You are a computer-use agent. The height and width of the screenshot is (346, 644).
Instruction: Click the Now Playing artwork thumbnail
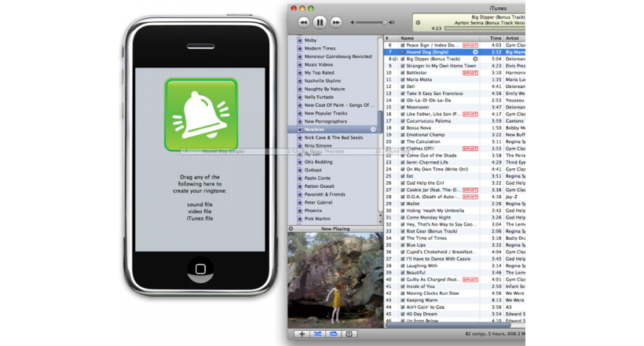point(335,280)
